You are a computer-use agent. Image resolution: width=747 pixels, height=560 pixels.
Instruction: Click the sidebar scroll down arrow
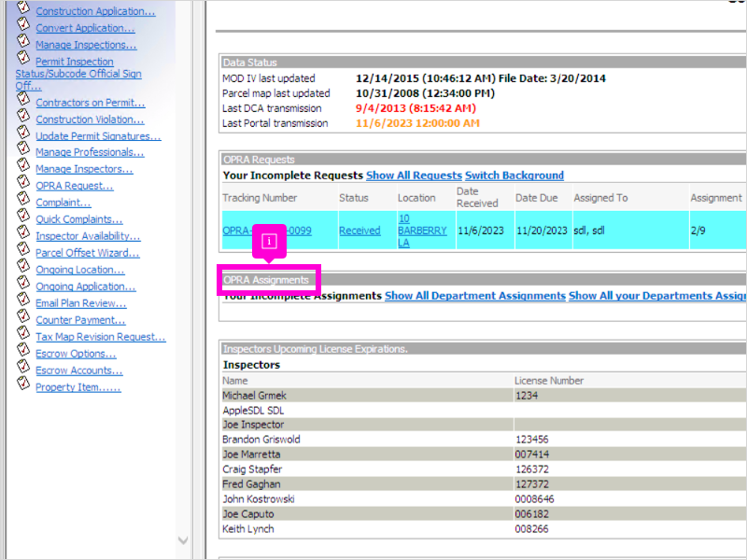(183, 540)
